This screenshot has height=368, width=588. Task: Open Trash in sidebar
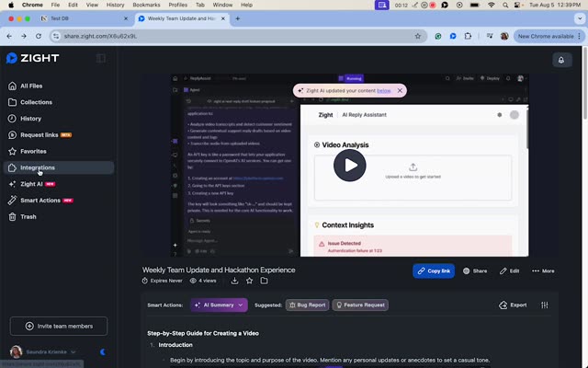(22, 217)
